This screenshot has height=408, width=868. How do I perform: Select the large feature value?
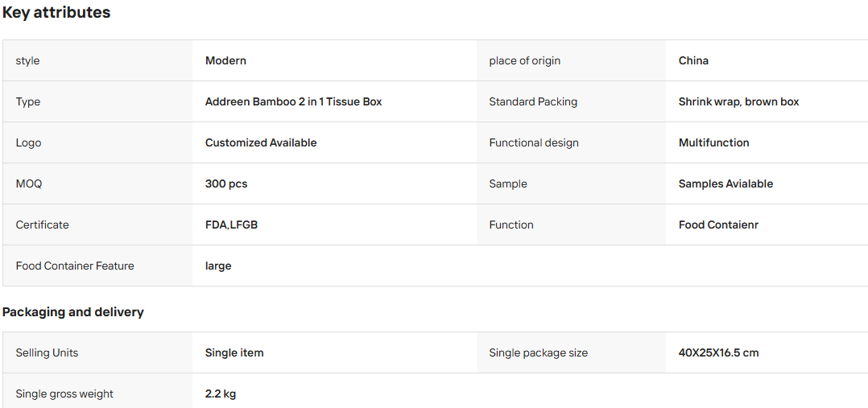218,266
